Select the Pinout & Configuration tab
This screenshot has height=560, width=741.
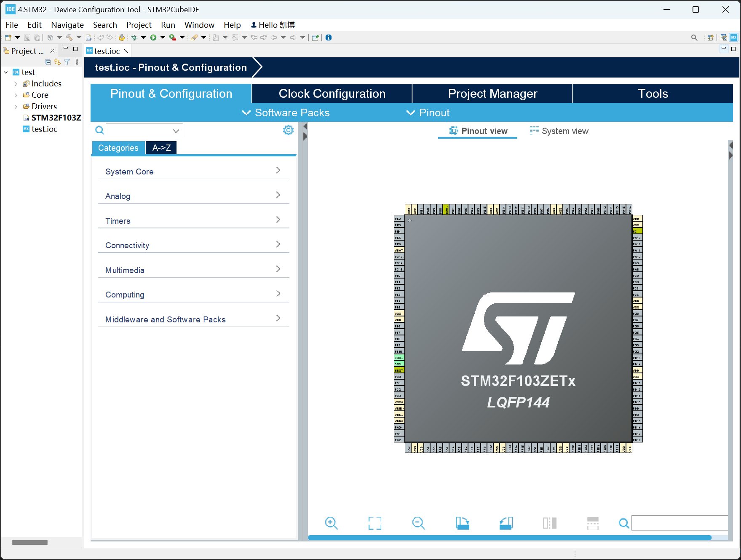[x=171, y=94]
